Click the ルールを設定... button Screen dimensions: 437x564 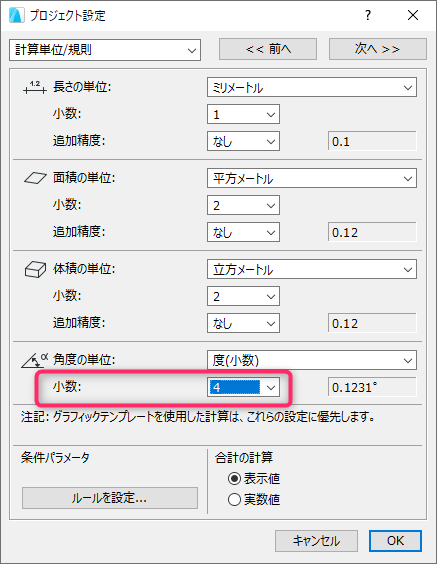(x=110, y=498)
